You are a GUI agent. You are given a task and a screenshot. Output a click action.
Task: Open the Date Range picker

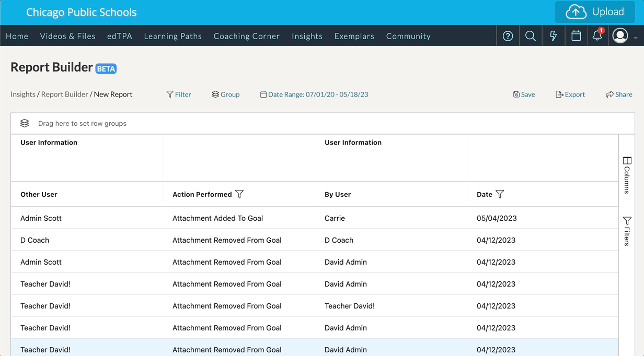click(x=314, y=94)
